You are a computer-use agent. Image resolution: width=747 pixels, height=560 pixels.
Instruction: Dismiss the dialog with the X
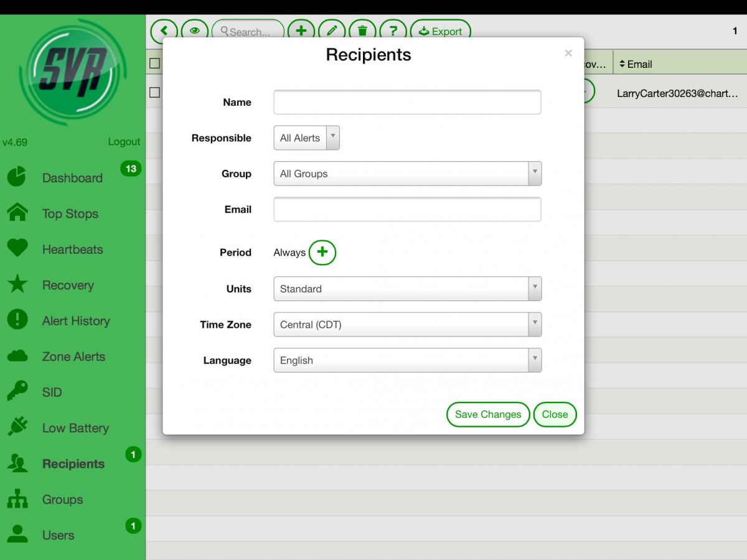point(568,54)
